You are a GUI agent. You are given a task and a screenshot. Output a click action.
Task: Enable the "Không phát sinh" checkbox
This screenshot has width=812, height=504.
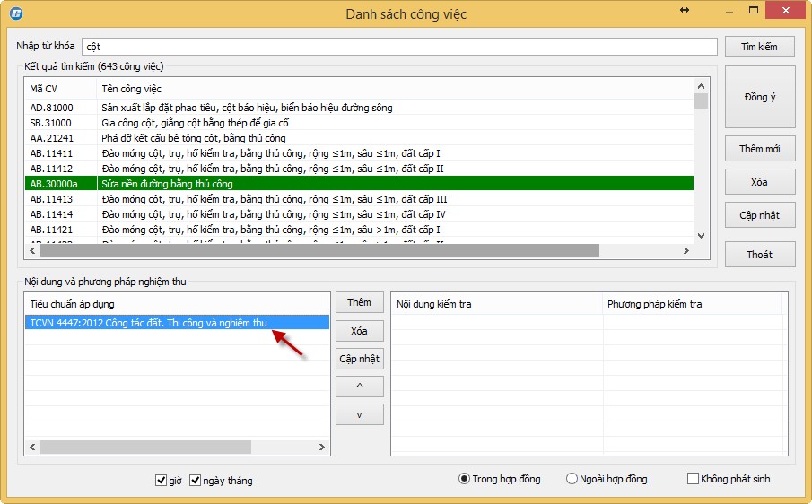[x=693, y=479]
